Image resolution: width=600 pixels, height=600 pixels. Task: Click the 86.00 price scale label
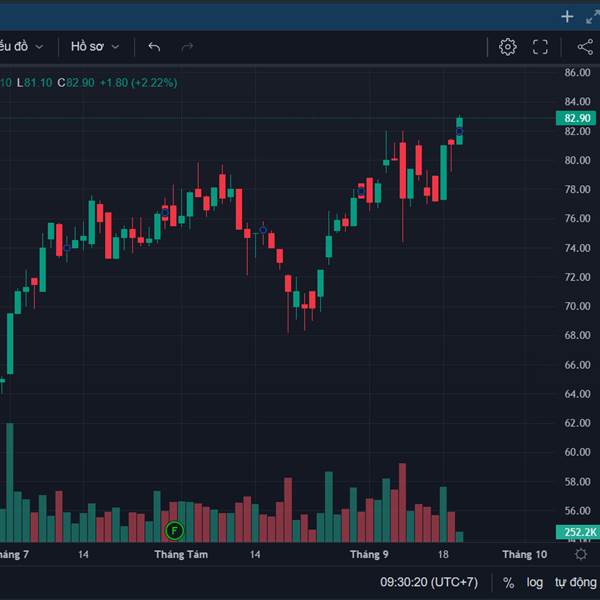[x=577, y=72]
